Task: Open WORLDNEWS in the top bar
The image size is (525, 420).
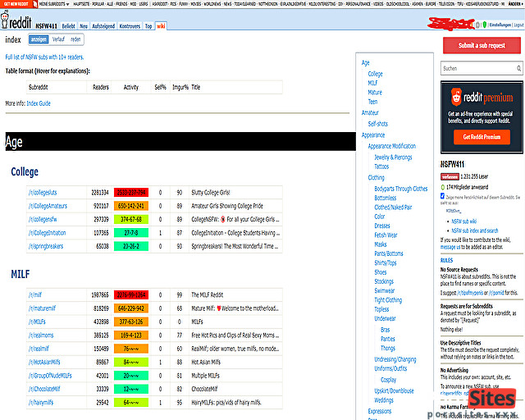Action: click(212, 4)
